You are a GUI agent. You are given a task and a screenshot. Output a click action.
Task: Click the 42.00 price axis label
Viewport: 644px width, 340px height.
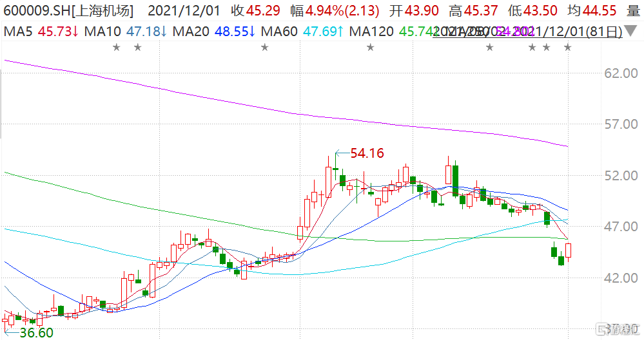(621, 278)
